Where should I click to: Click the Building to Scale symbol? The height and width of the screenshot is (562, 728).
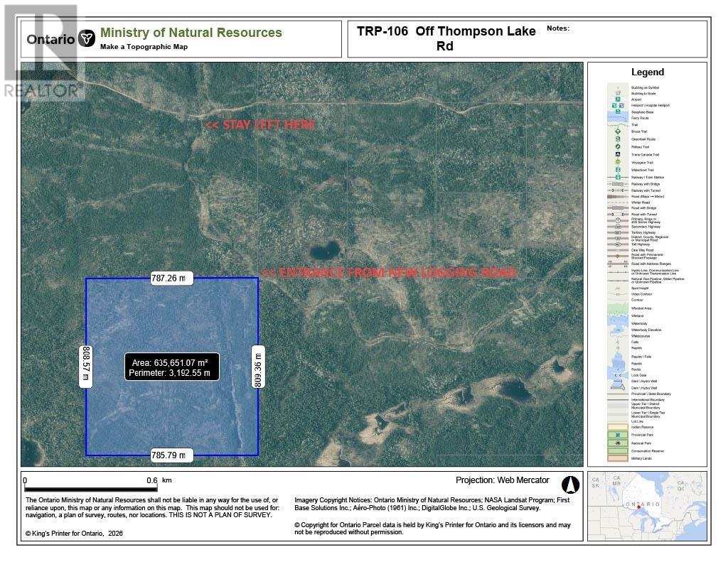click(618, 93)
